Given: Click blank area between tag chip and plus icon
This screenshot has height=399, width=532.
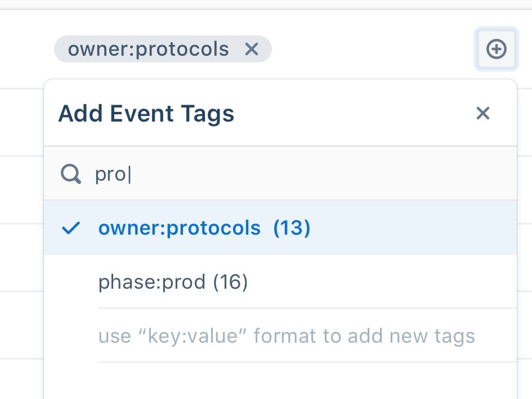Looking at the screenshot, I should point(372,50).
